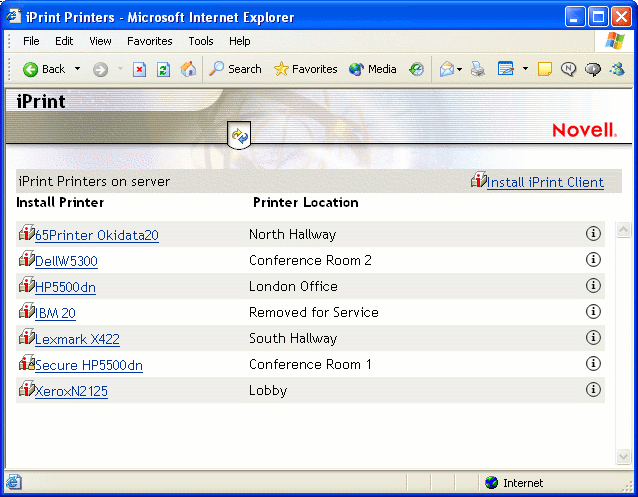The height and width of the screenshot is (497, 638).
Task: Click the scrollbar down arrow
Action: [x=624, y=457]
